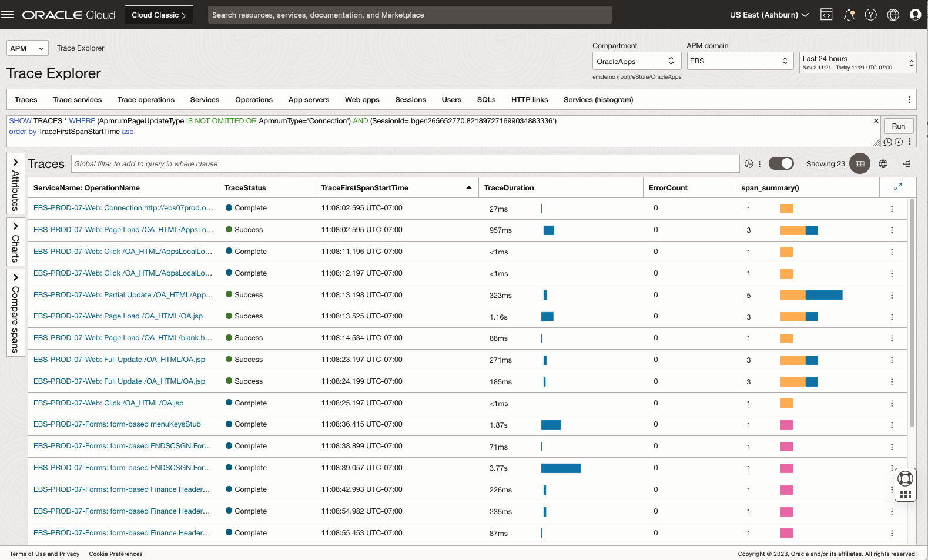Clear the query with the X icon

(x=876, y=121)
